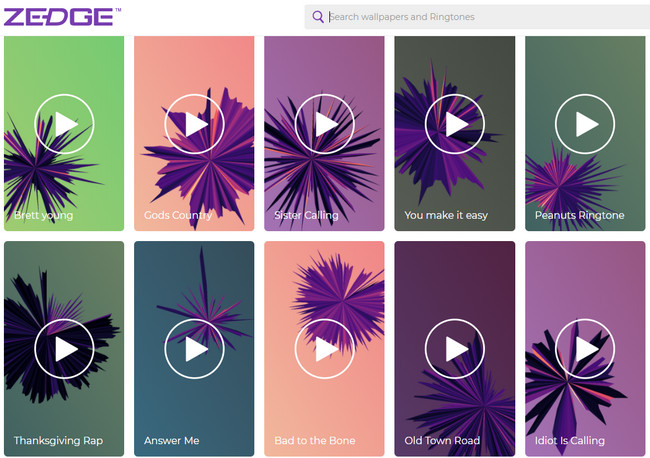
Task: Play the Answer Me ringtone
Action: coord(194,348)
